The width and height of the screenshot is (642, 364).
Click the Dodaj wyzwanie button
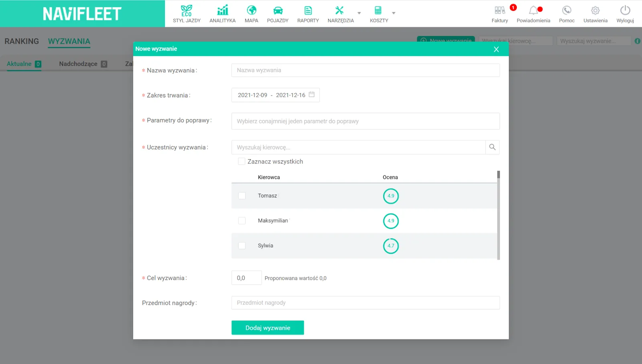[x=268, y=328]
